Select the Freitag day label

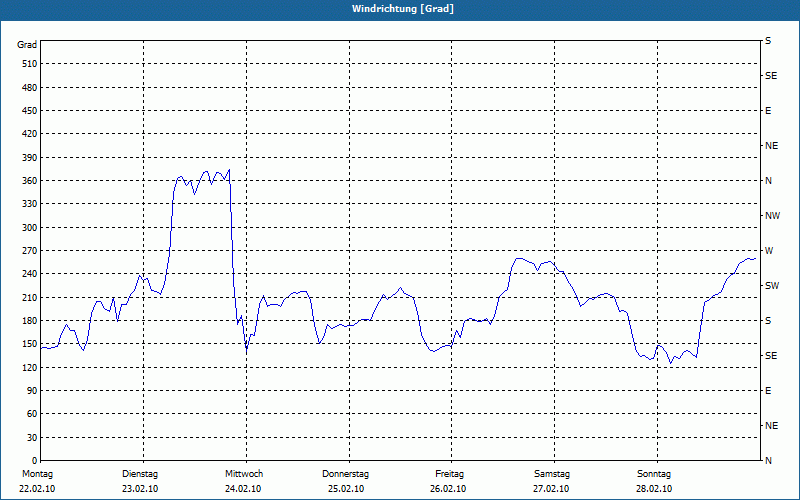pyautogui.click(x=449, y=474)
